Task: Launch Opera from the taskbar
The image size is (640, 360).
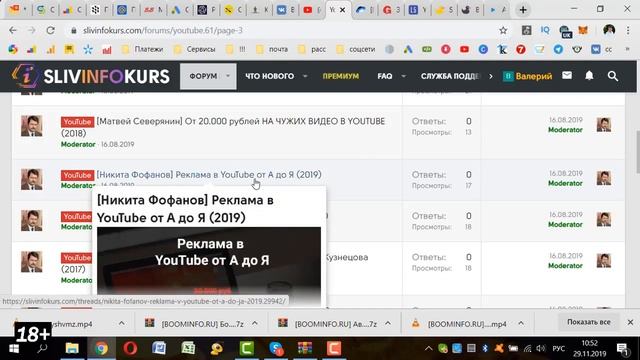Action: [130, 349]
